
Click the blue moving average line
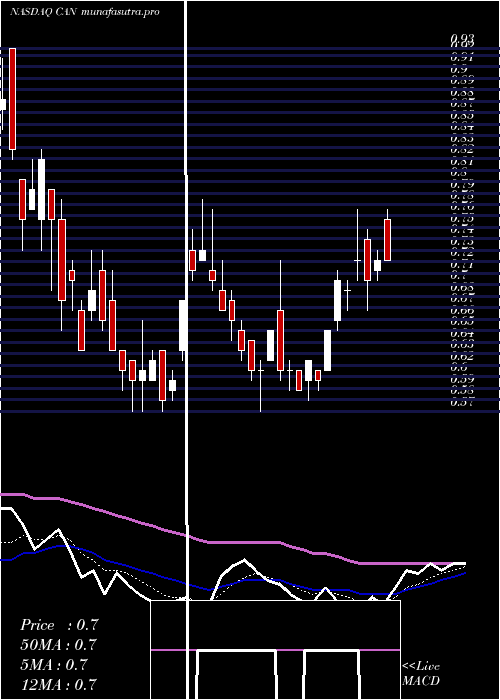click(232, 581)
